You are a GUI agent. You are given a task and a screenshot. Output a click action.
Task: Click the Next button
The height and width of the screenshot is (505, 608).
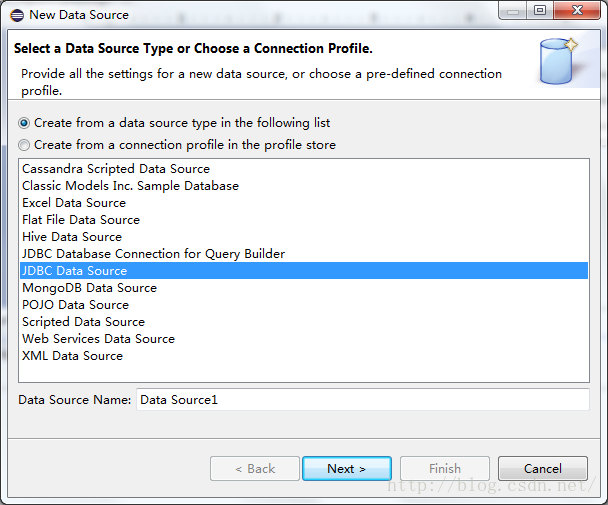[347, 469]
